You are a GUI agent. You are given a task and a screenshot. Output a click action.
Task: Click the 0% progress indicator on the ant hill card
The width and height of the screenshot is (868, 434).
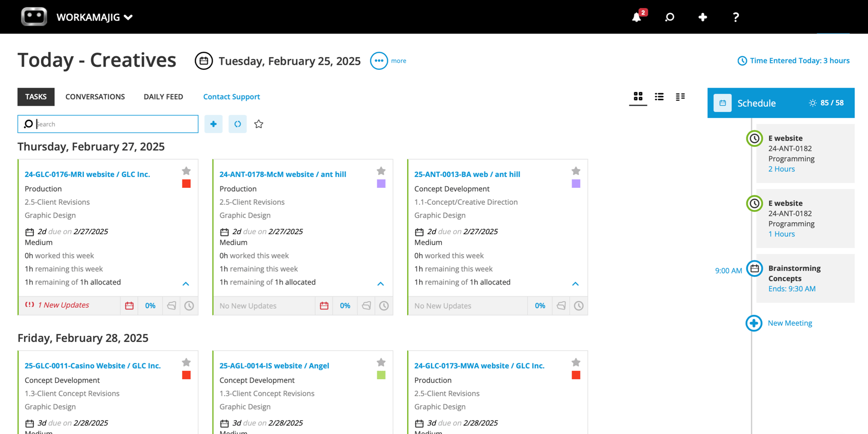(345, 305)
